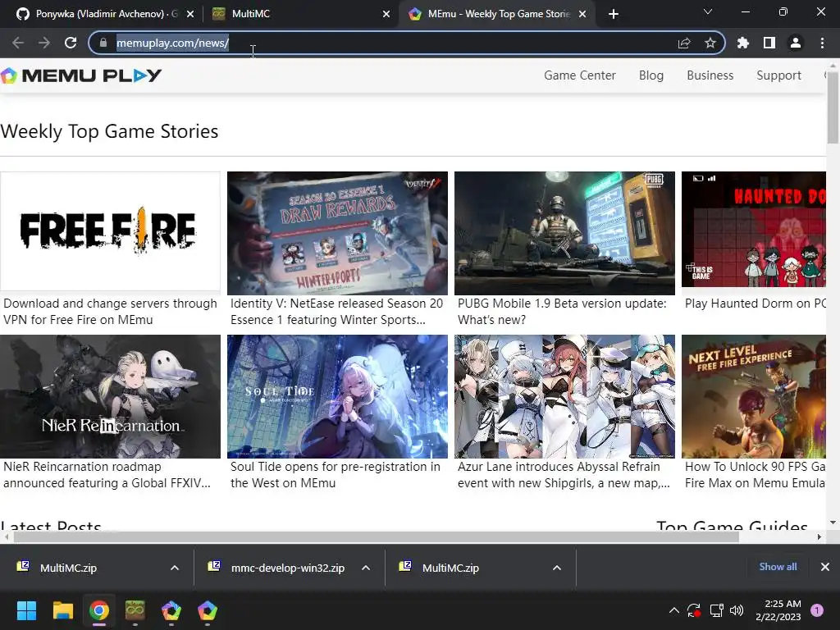View site info via address bar padlock
This screenshot has width=840, height=630.
click(103, 43)
